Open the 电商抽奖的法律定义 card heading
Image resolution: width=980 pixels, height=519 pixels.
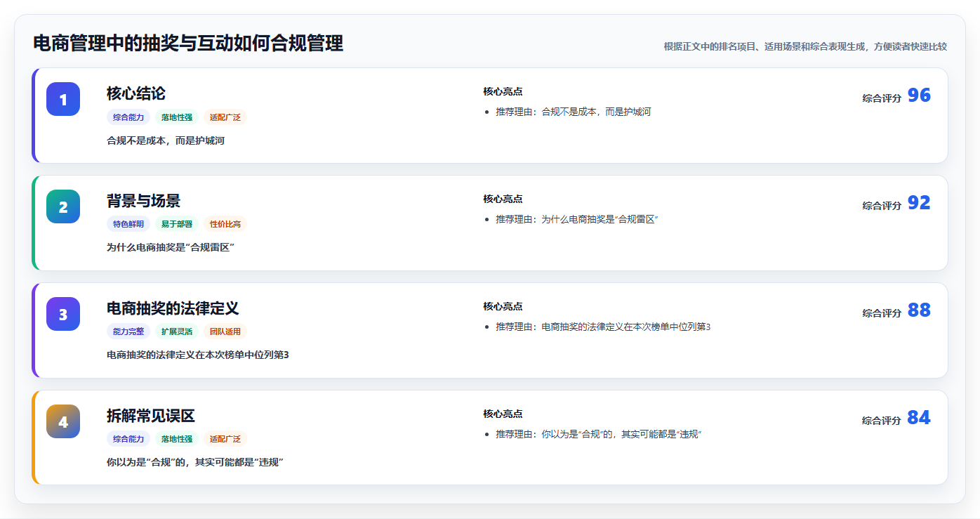(x=173, y=308)
